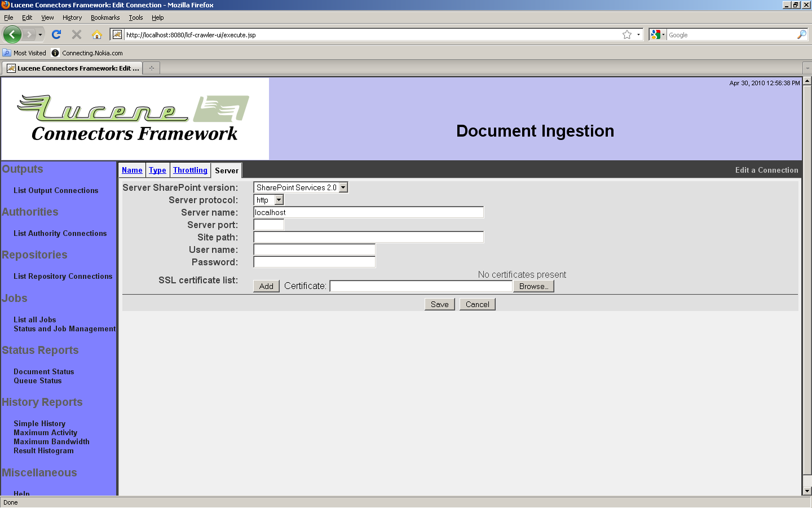
Task: Open the Server protocol http dropdown
Action: click(x=279, y=200)
